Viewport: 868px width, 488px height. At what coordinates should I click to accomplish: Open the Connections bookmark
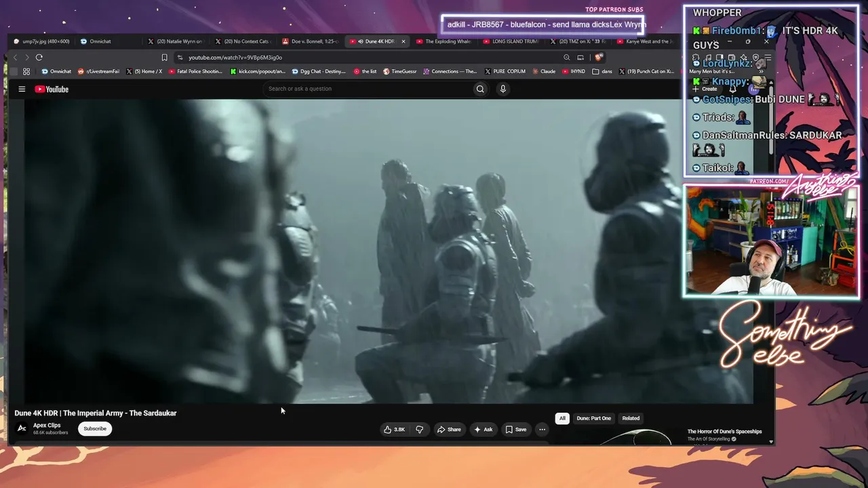click(450, 71)
